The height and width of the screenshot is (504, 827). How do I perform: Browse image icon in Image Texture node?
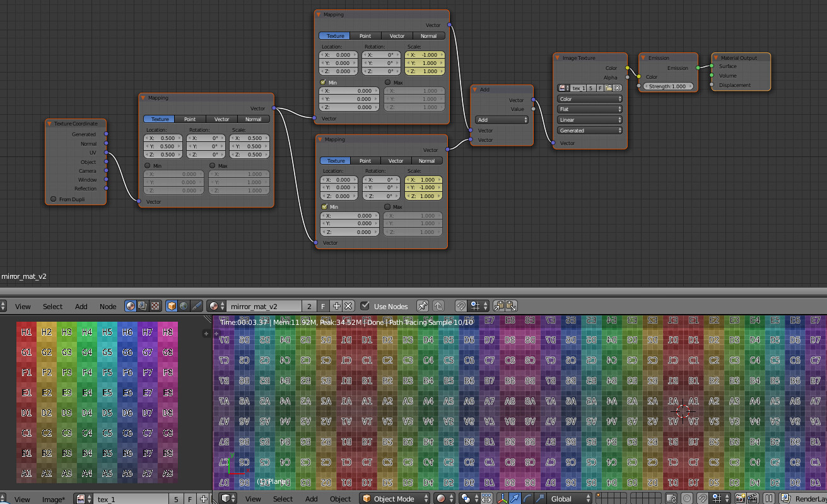point(563,88)
